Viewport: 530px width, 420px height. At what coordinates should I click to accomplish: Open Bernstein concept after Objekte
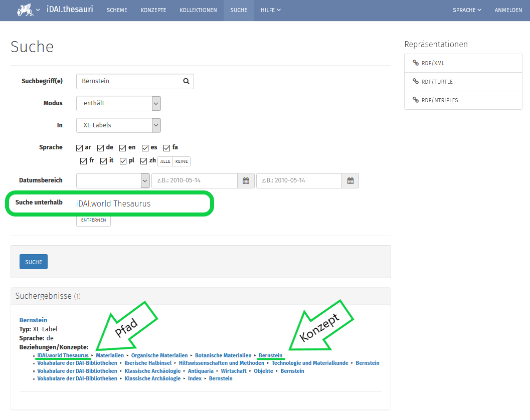(x=292, y=371)
